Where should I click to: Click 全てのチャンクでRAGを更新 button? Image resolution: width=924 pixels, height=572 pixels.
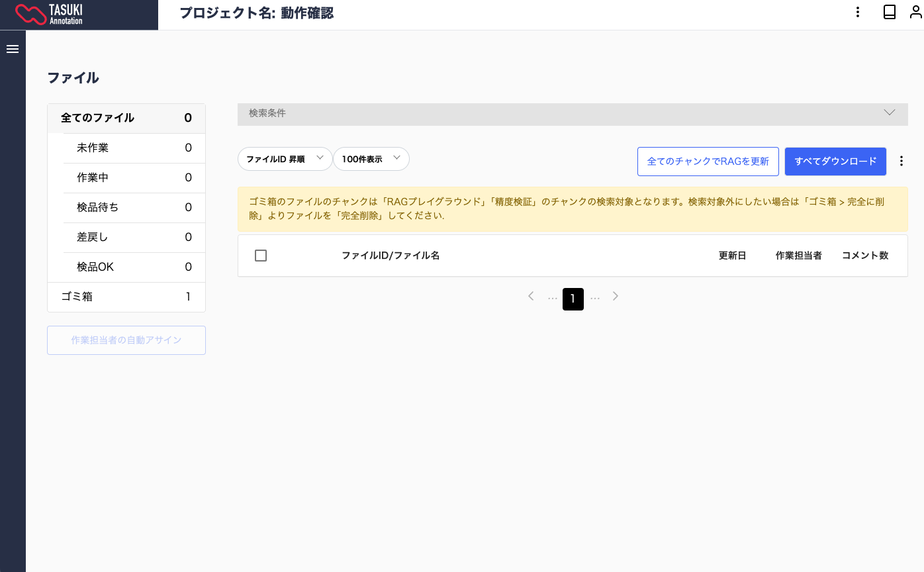pos(708,161)
